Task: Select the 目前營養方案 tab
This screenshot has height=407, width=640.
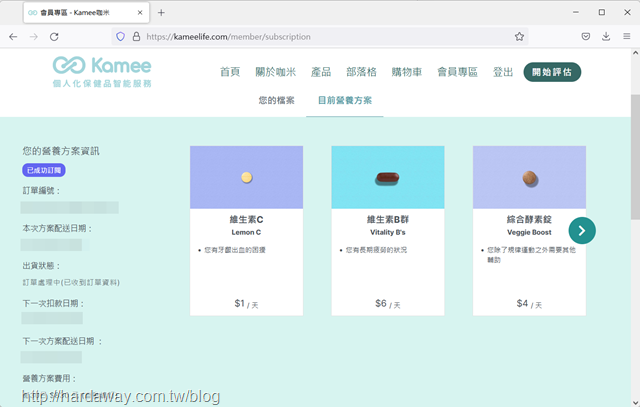Action: coord(345,100)
